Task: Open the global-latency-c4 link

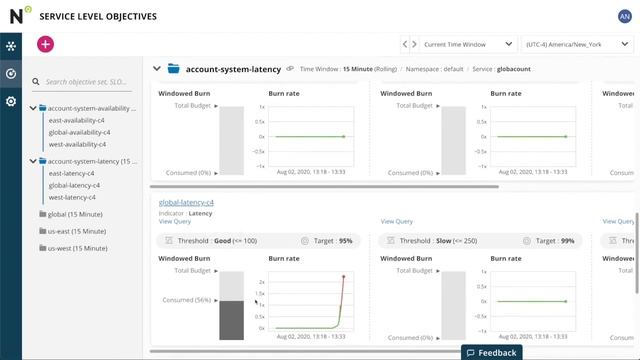Action: pyautogui.click(x=186, y=202)
